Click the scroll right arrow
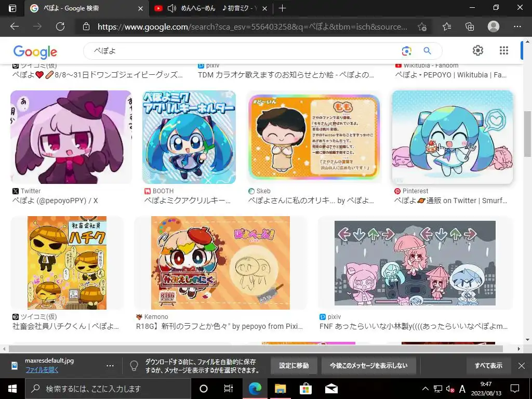Screen dimensions: 532x399 (519, 349)
